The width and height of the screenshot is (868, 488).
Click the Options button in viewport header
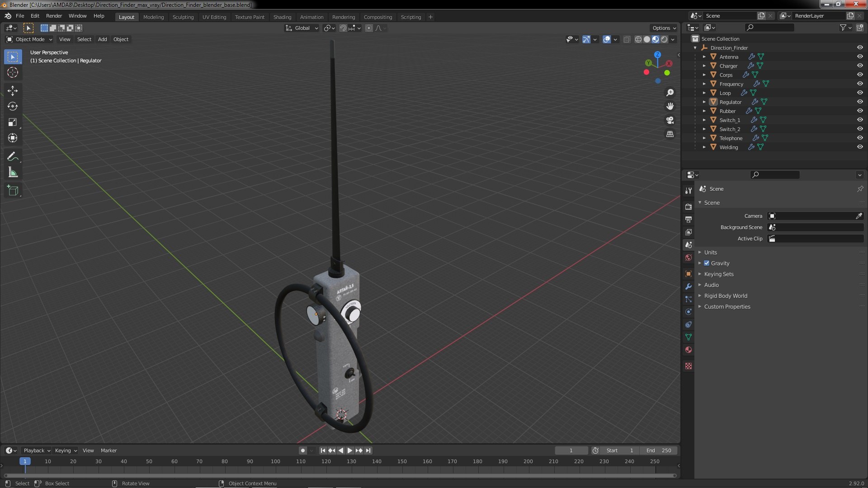(664, 28)
